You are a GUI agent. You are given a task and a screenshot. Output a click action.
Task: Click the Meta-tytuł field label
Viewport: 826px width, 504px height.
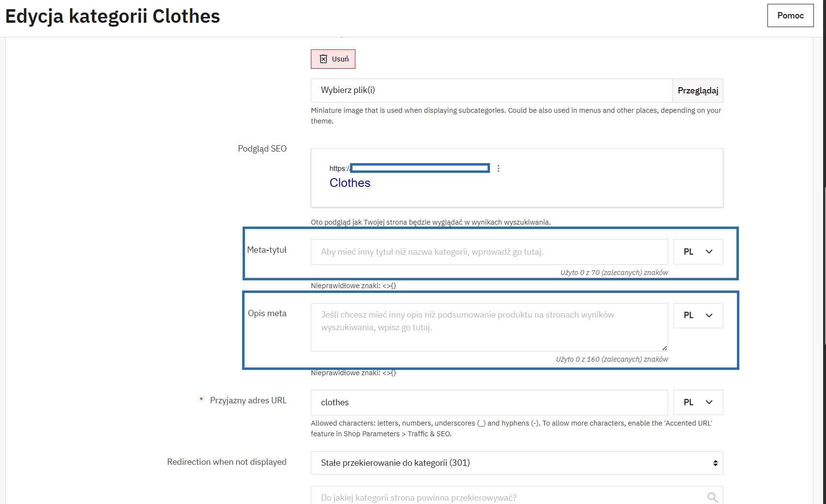tap(267, 250)
